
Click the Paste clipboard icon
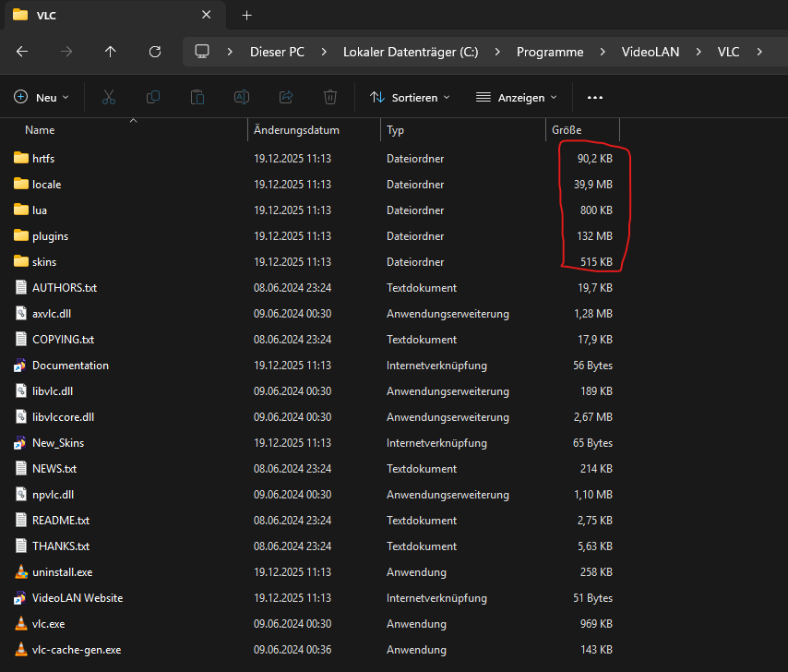click(197, 97)
